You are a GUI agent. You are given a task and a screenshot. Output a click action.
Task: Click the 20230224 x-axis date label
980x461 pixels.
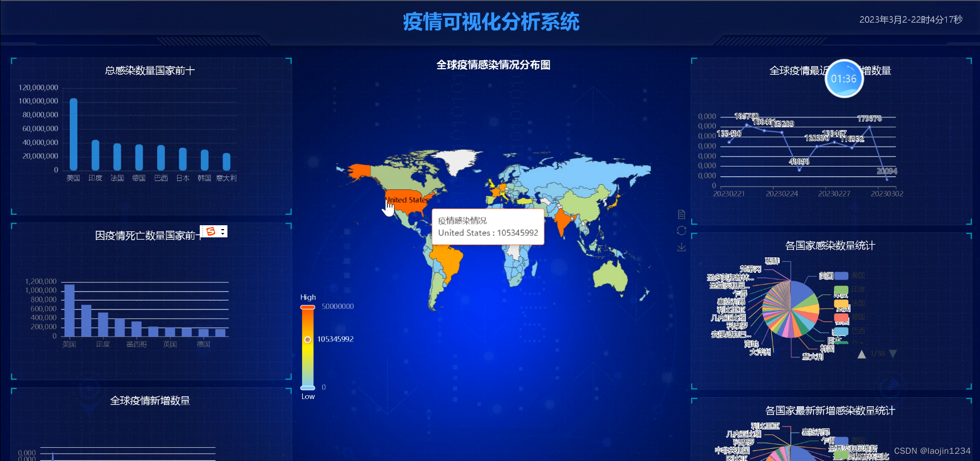click(x=782, y=194)
